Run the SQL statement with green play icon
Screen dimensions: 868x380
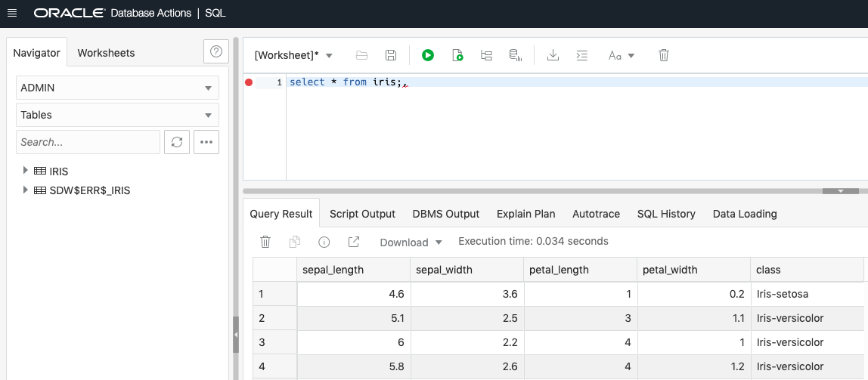tap(428, 55)
